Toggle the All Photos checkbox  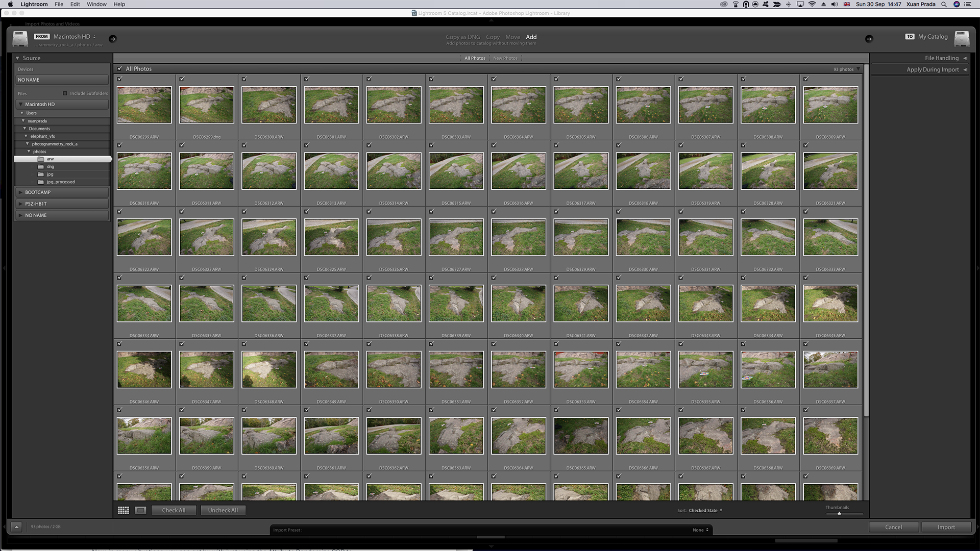[x=120, y=69]
